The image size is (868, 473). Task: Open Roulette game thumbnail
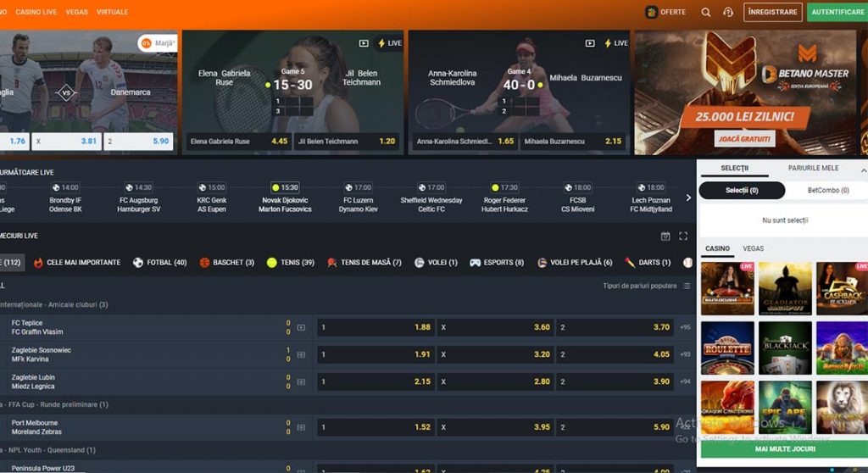pos(727,348)
